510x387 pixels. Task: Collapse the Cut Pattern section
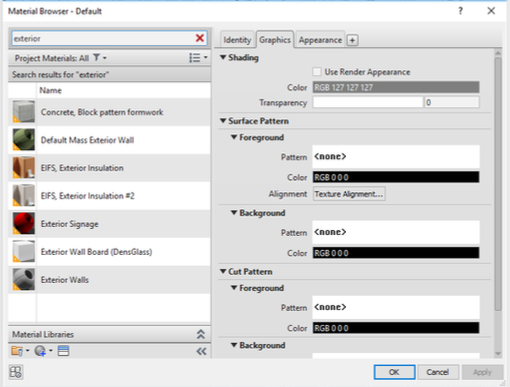[x=223, y=271]
